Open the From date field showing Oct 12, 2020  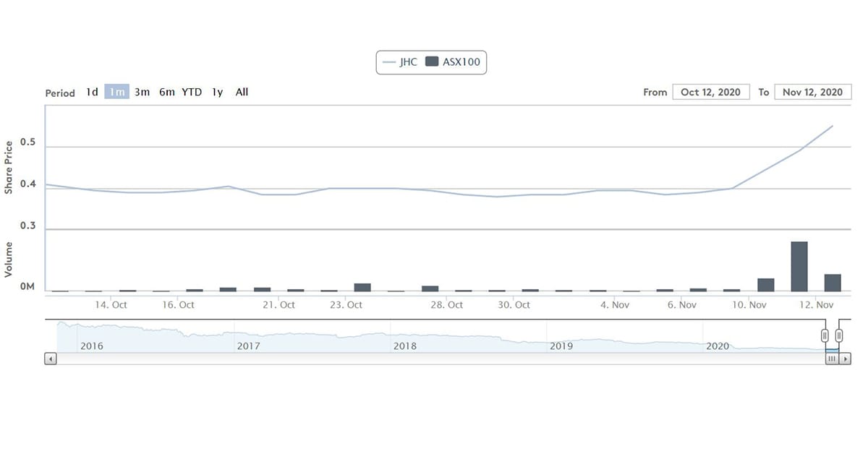click(x=711, y=92)
